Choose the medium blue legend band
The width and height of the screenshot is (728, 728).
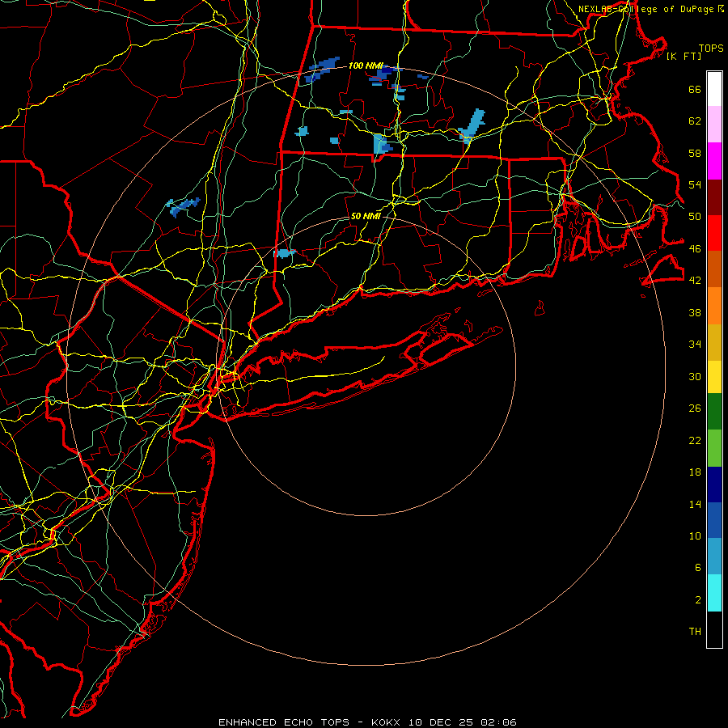tap(714, 520)
